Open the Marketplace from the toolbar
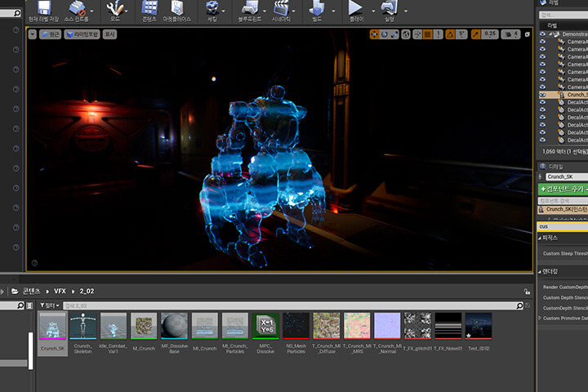The height and width of the screenshot is (392, 588). [177, 11]
